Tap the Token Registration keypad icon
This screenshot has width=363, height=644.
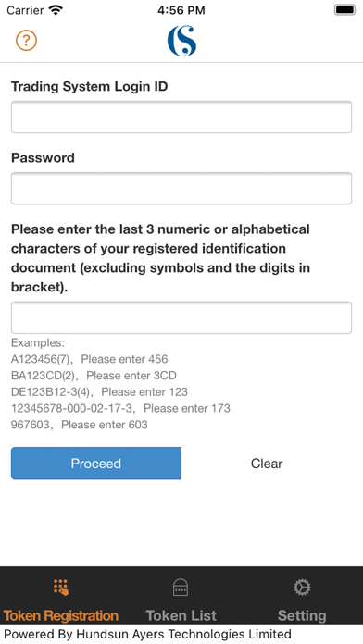pyautogui.click(x=61, y=588)
